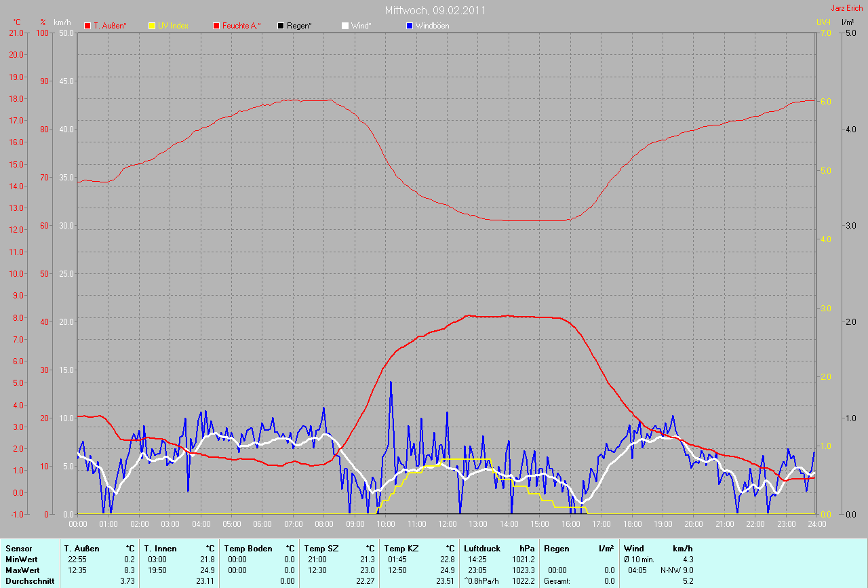Click the 'l/m²' rain axis unit label above chart

pyautogui.click(x=847, y=22)
